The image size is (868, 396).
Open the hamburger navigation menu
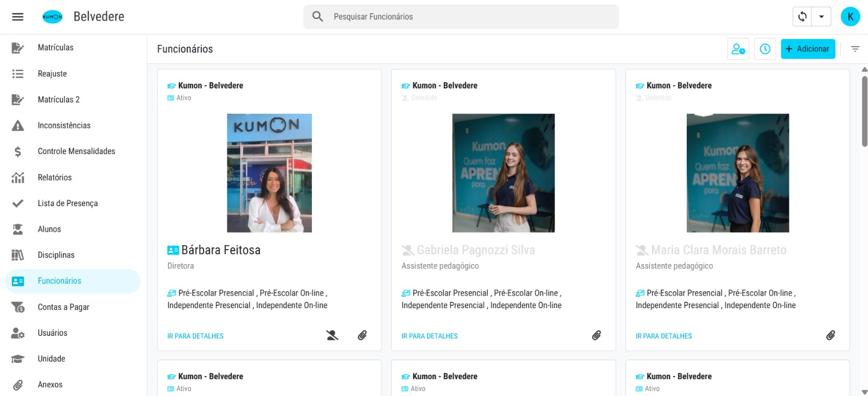click(18, 17)
